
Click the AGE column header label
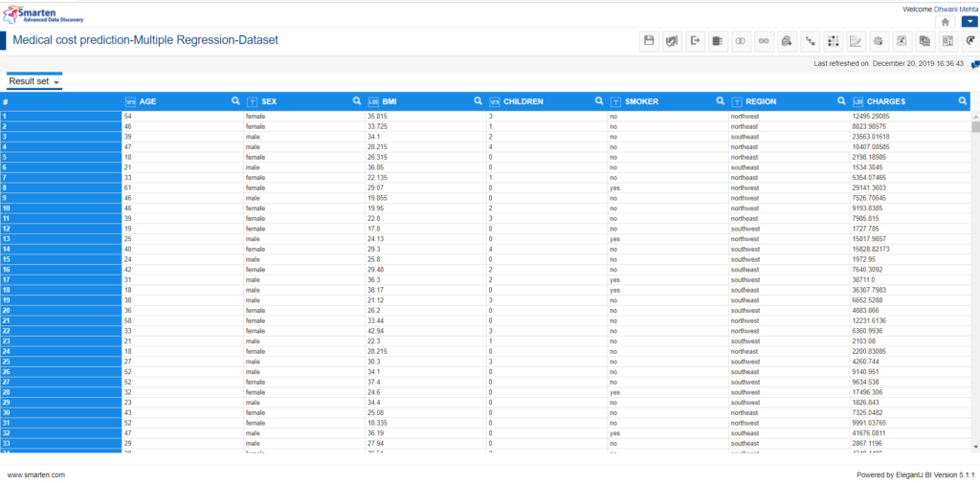point(147,101)
